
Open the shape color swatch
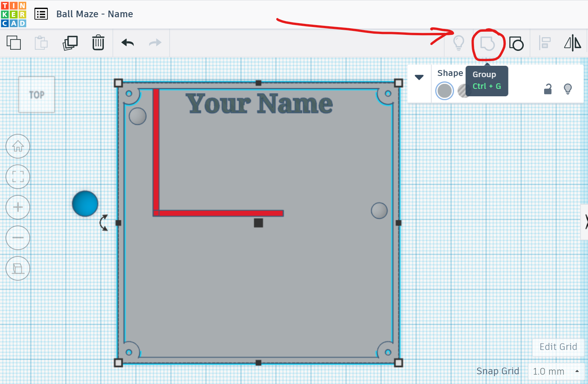click(444, 90)
